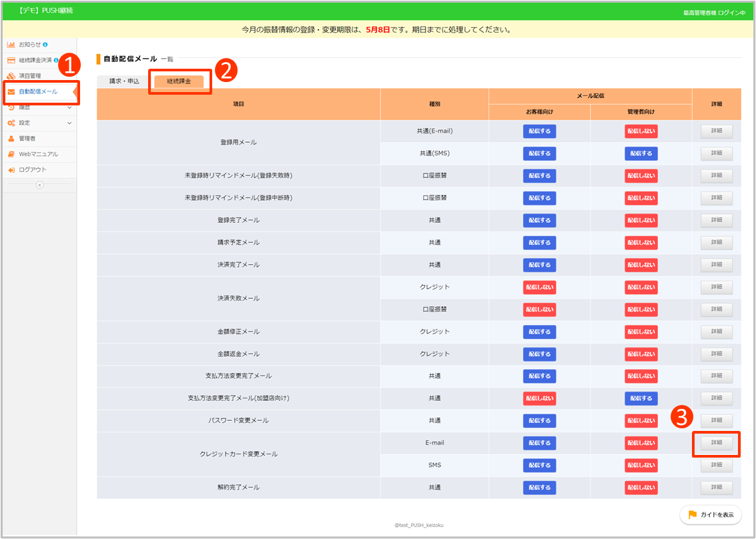Toggle customer 配信しない for 決済失敗メール クレジット
The height and width of the screenshot is (539, 756).
539,288
